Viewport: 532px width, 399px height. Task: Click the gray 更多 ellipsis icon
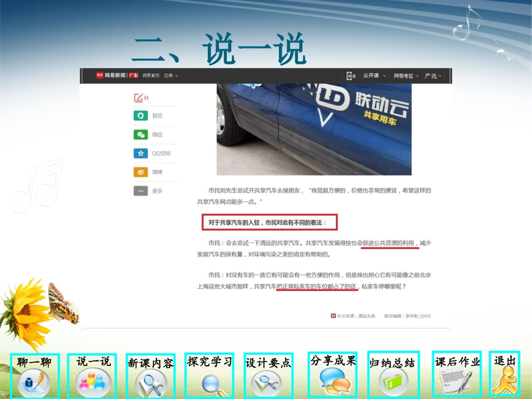point(141,191)
